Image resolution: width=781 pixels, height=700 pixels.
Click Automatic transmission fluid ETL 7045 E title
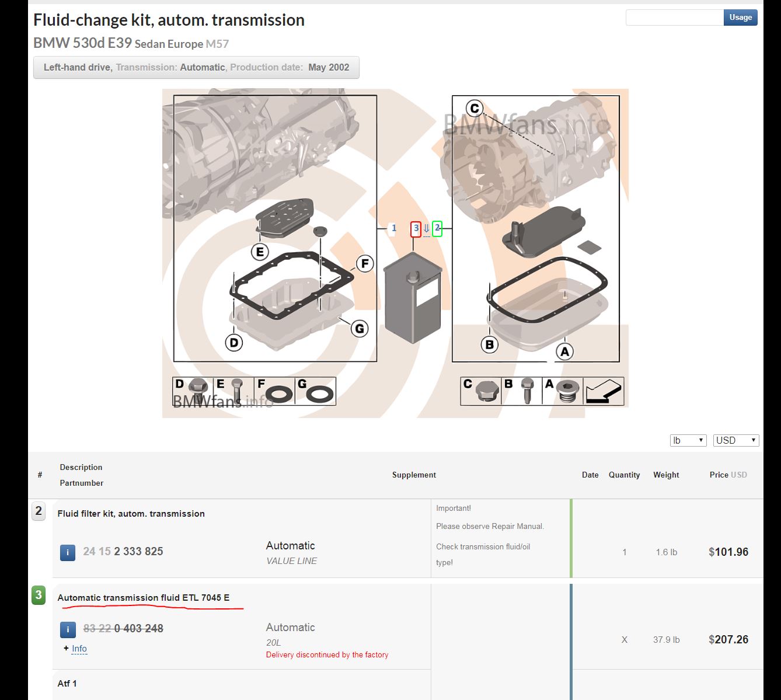point(144,598)
